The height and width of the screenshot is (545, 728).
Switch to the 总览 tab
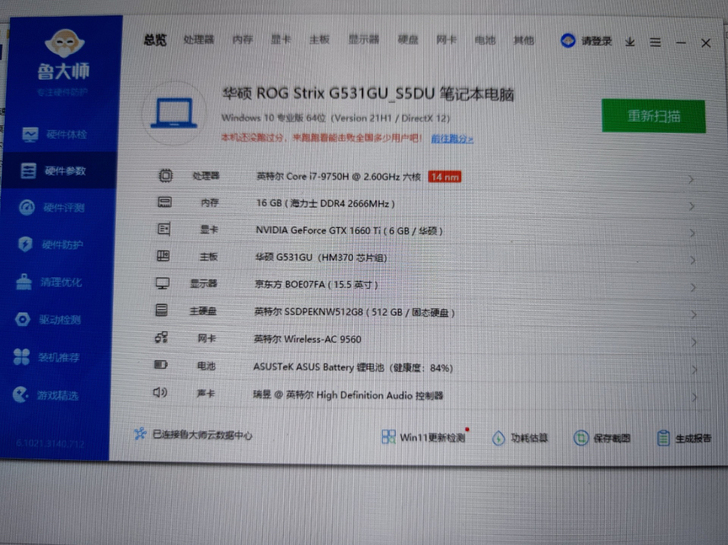[x=155, y=40]
